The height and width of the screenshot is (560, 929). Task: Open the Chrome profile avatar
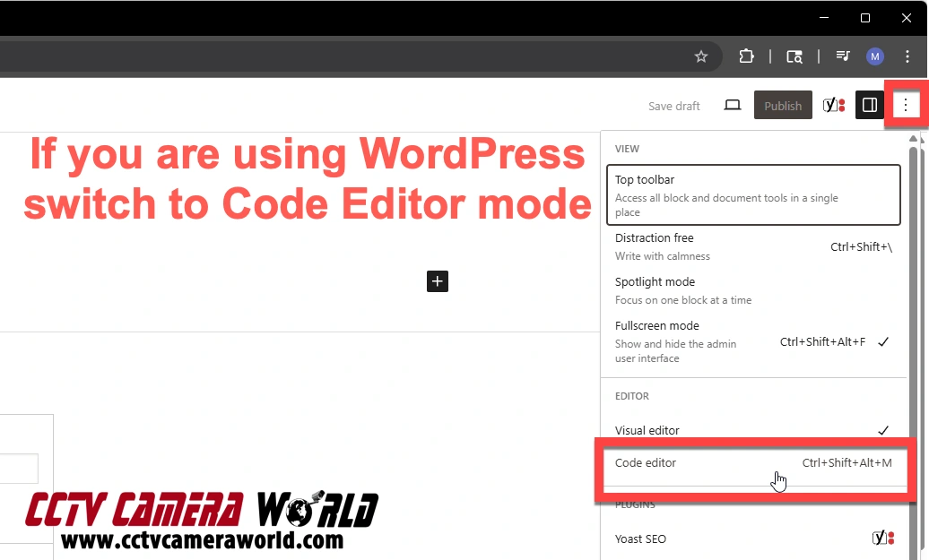click(875, 56)
